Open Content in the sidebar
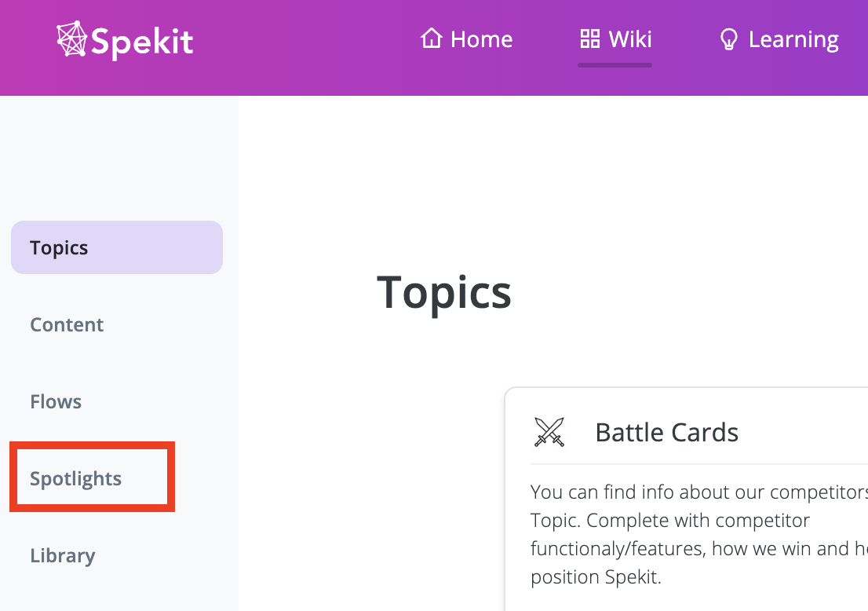 67,324
